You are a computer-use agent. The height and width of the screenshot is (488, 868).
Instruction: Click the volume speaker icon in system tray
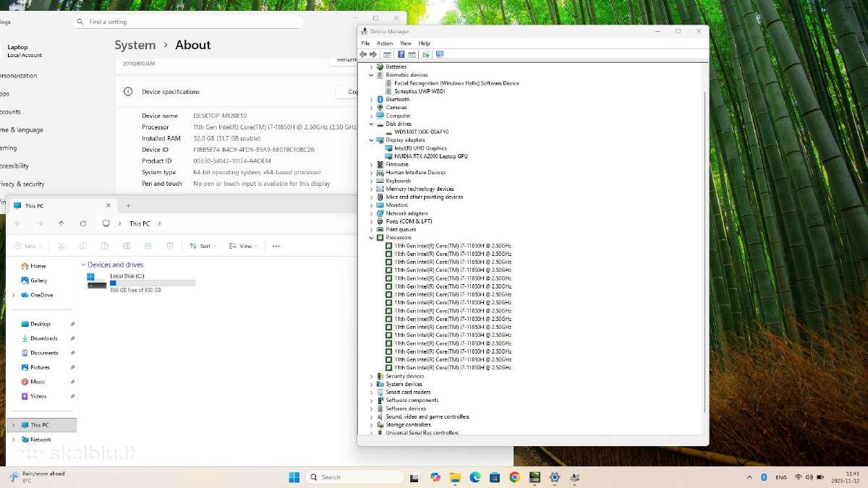coord(809,477)
